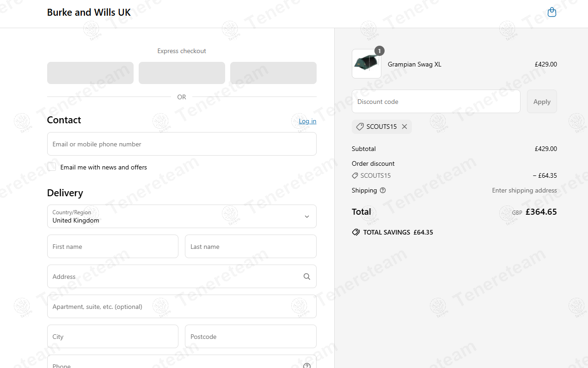Click the Express checkout heading
This screenshot has height=368, width=588.
tap(182, 51)
